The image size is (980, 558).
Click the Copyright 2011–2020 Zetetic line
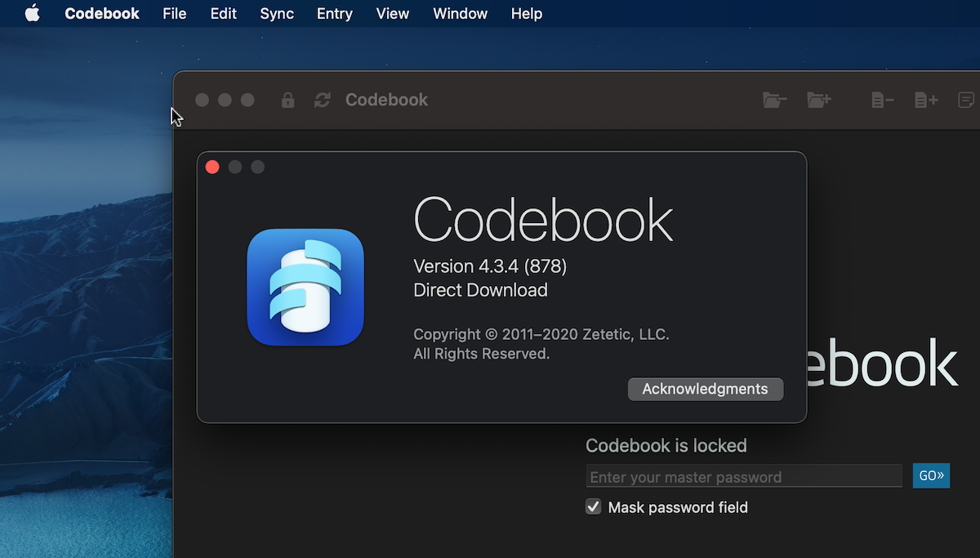541,334
